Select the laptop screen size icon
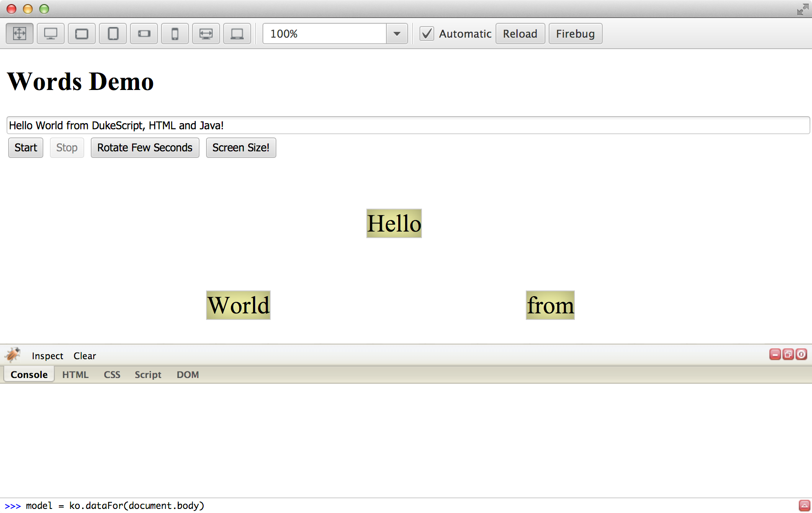This screenshot has width=812, height=513. [x=237, y=34]
